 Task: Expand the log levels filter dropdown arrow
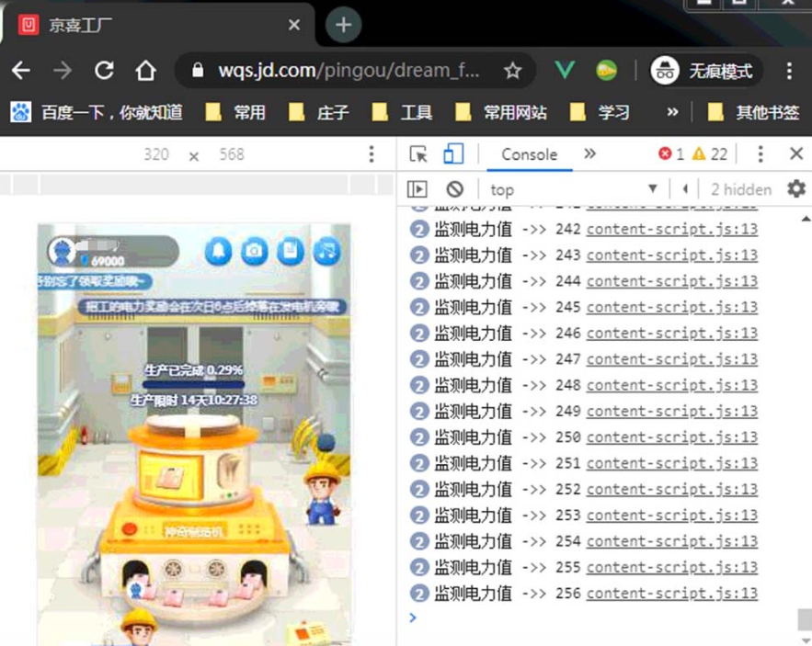point(652,188)
